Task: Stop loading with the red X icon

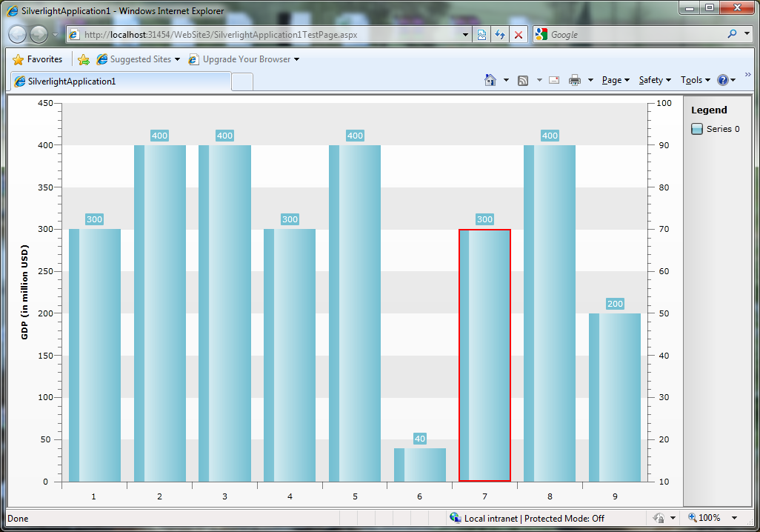Action: pos(519,34)
